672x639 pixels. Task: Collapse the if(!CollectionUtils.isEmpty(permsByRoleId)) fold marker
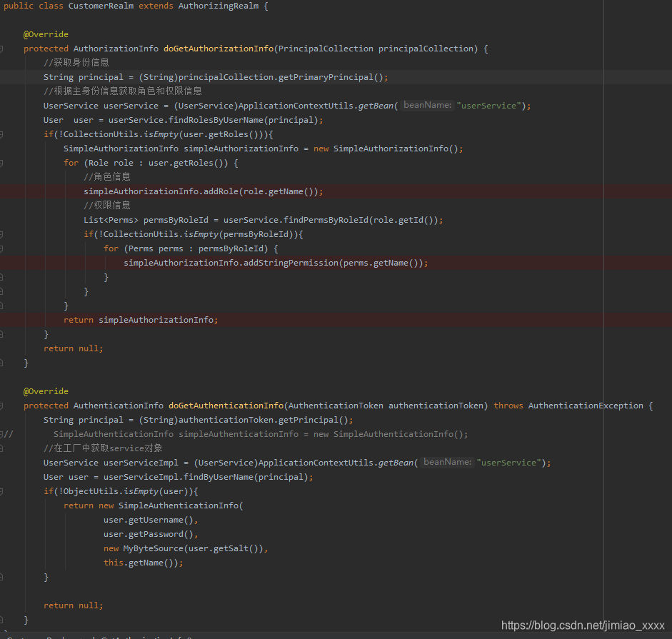click(x=1, y=234)
